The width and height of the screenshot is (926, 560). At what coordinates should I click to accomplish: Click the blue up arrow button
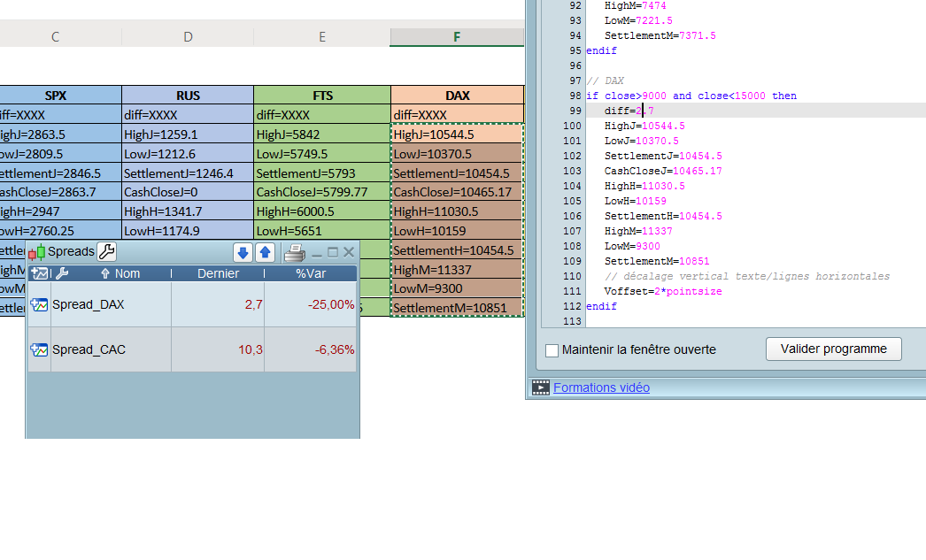coord(265,253)
